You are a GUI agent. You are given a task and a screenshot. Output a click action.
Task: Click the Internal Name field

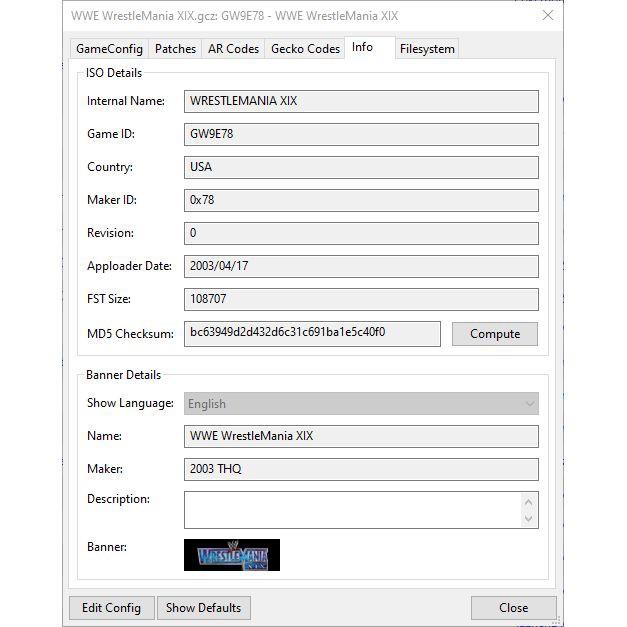coord(361,101)
